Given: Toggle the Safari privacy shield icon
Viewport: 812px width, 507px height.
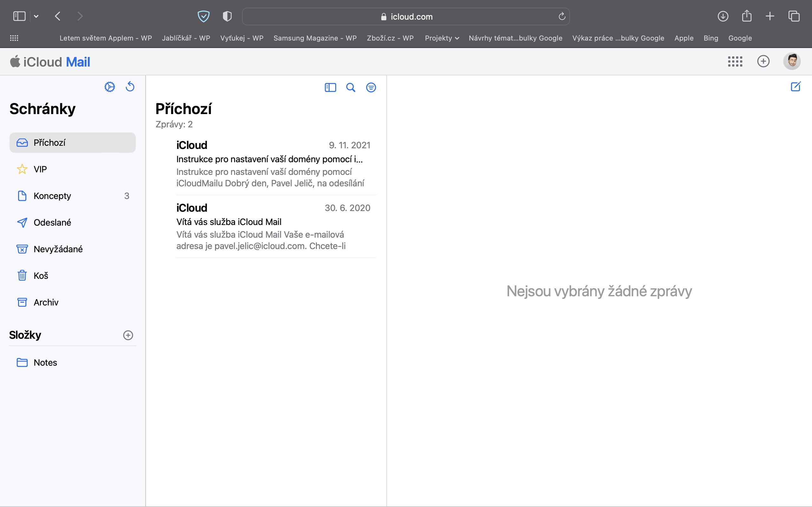Looking at the screenshot, I should pos(227,16).
